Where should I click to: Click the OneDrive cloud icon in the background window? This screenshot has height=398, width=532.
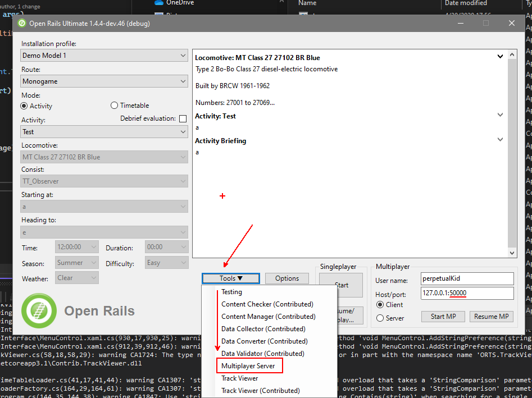click(x=159, y=3)
